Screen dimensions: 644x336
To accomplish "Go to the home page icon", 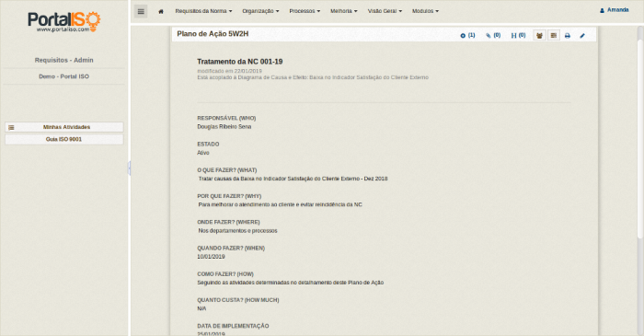I will point(161,11).
